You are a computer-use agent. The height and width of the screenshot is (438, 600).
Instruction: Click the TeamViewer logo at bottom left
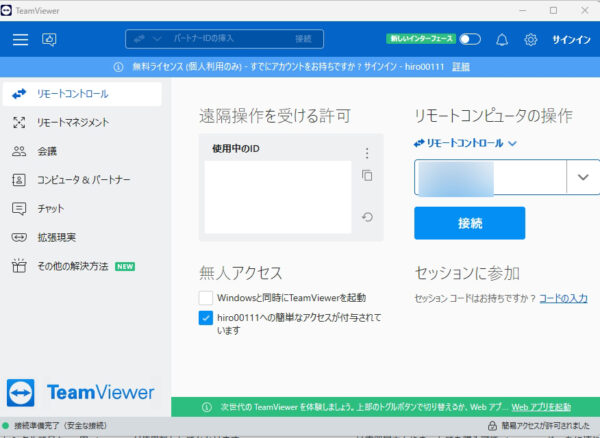(21, 392)
